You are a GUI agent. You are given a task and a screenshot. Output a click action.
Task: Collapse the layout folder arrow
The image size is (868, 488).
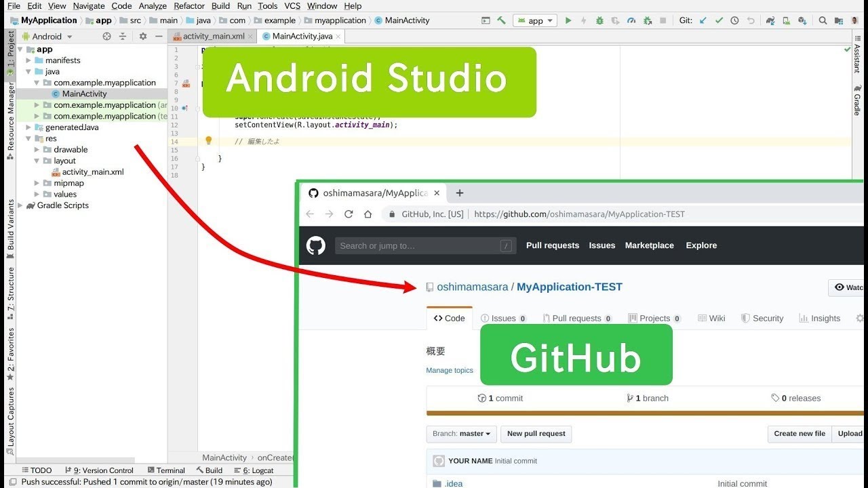pos(37,161)
